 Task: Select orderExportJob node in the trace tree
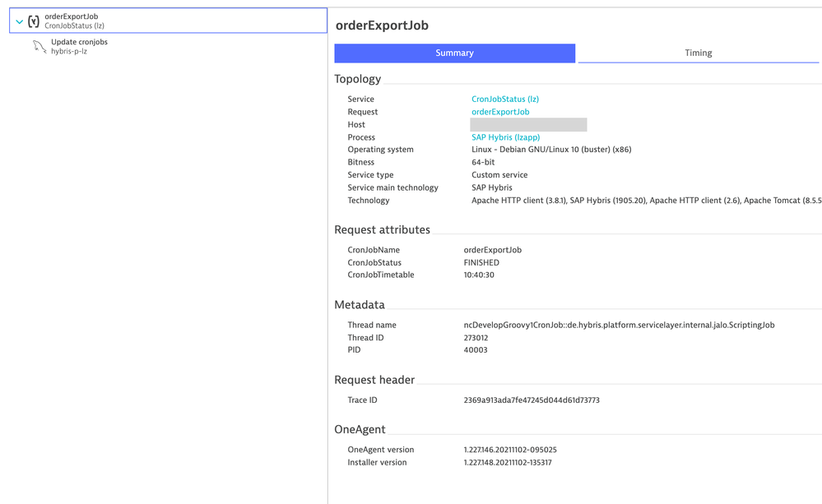pos(74,16)
